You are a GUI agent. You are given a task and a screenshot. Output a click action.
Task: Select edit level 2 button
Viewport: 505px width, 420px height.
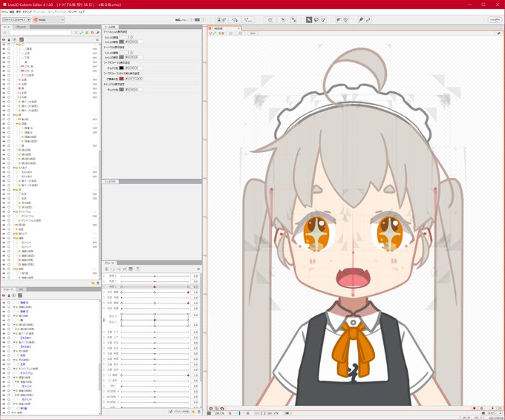(197, 19)
